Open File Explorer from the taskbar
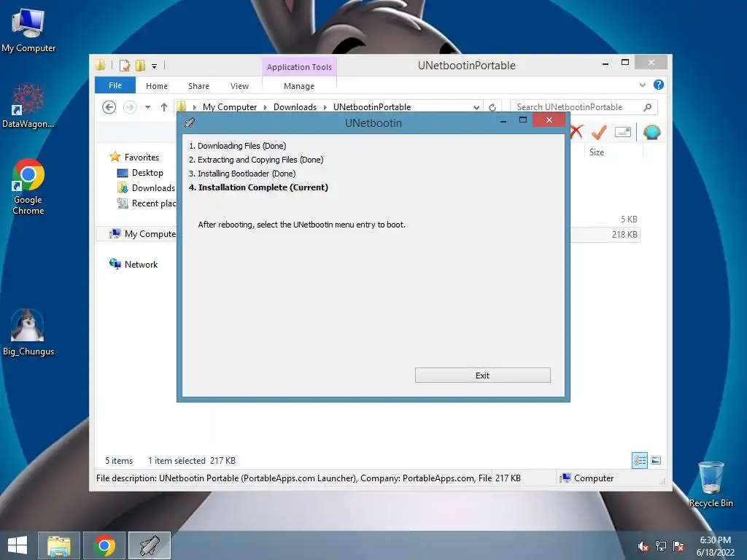 point(59,545)
